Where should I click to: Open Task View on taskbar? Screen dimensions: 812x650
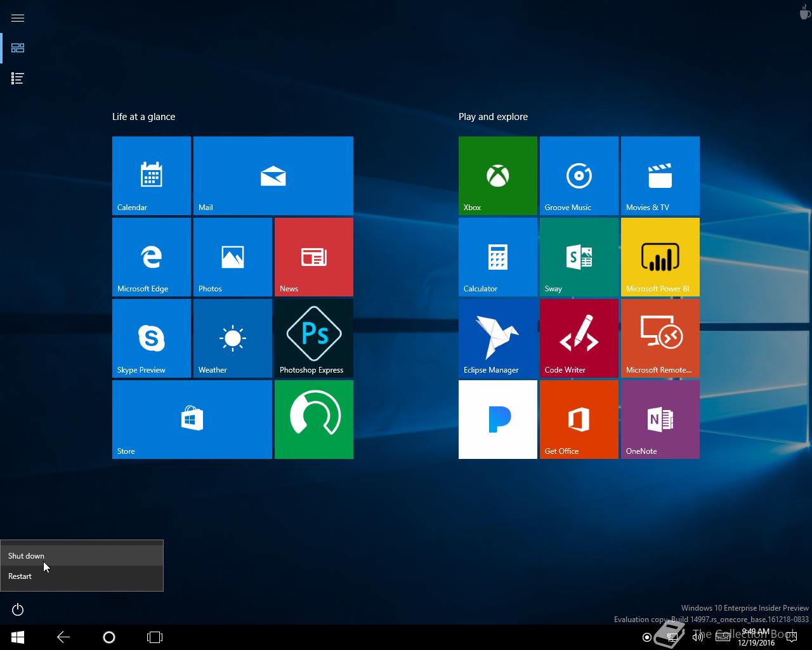[x=155, y=637]
